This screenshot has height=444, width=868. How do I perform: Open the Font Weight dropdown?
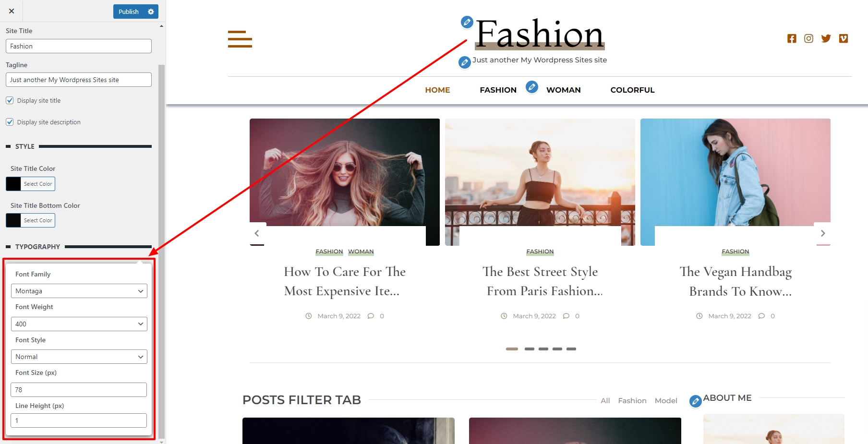[79, 324]
